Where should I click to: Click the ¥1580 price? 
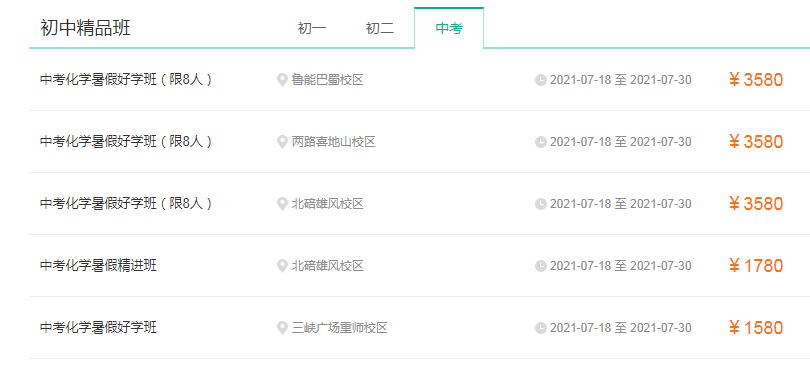tap(756, 328)
